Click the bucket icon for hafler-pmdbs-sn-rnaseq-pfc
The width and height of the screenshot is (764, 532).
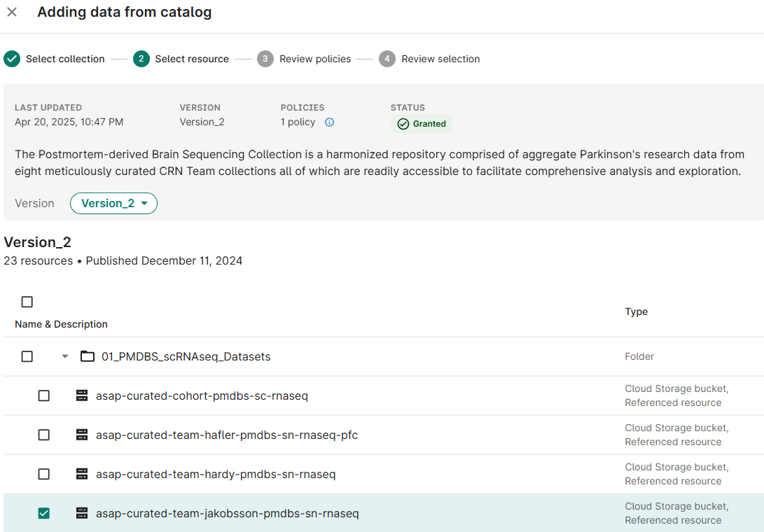tap(82, 435)
